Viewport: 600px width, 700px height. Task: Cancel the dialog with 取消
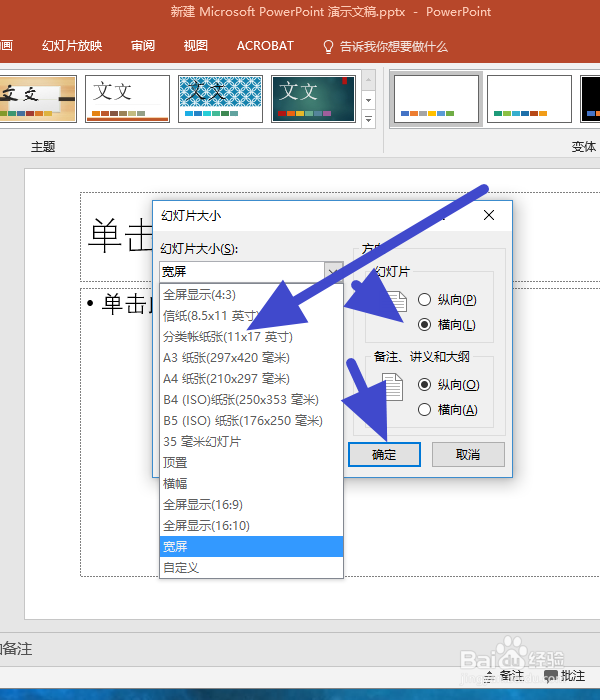pyautogui.click(x=468, y=454)
